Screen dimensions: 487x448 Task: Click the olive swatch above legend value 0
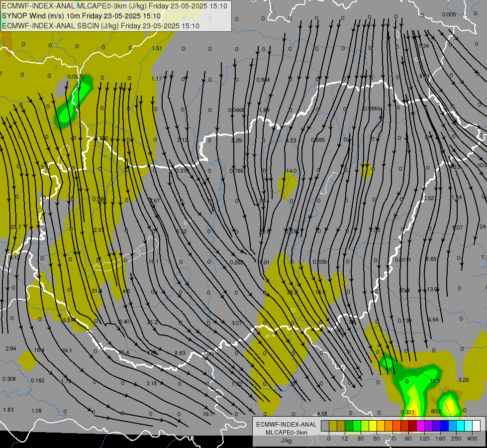tap(333, 426)
